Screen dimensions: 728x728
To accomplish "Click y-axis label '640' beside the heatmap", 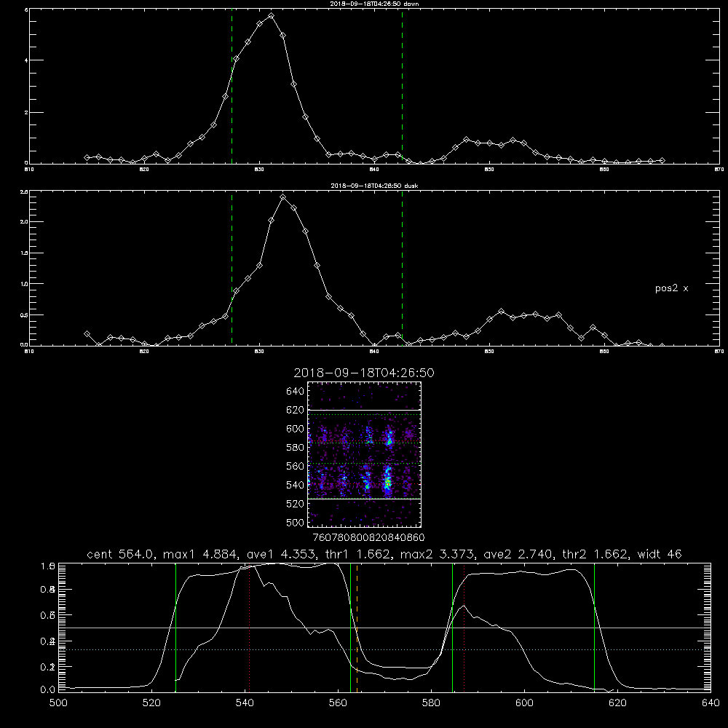I will point(296,392).
